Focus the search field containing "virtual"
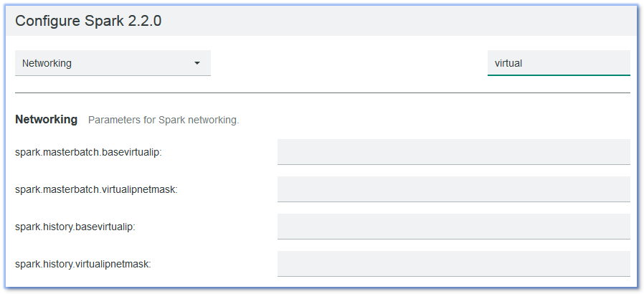The height and width of the screenshot is (294, 644). pos(558,63)
